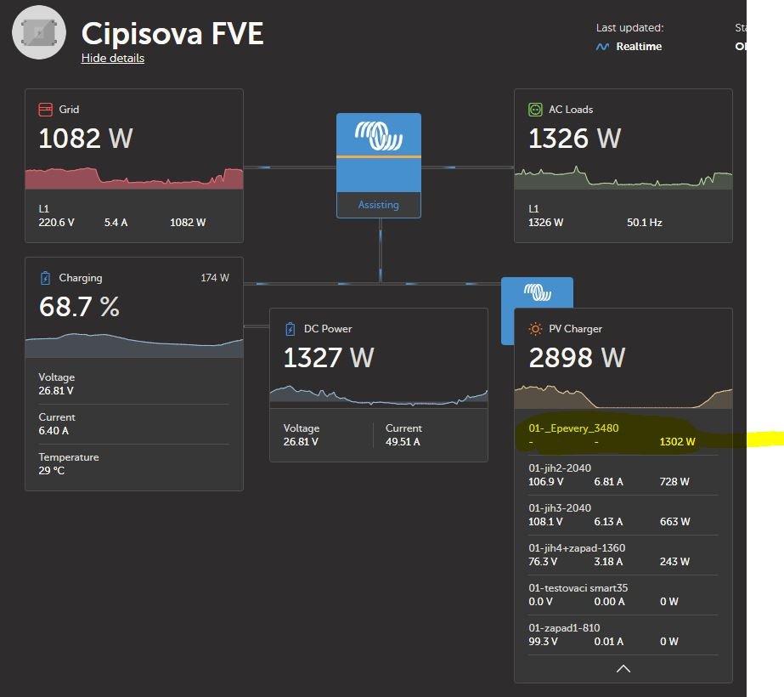
Task: Click the Grid power red graph
Action: coord(133,178)
